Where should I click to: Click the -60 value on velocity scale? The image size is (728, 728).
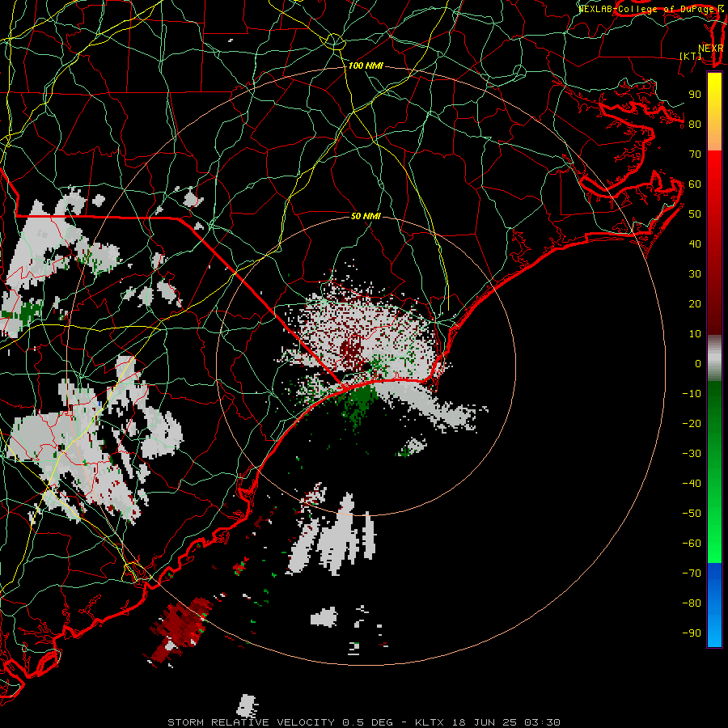(692, 544)
